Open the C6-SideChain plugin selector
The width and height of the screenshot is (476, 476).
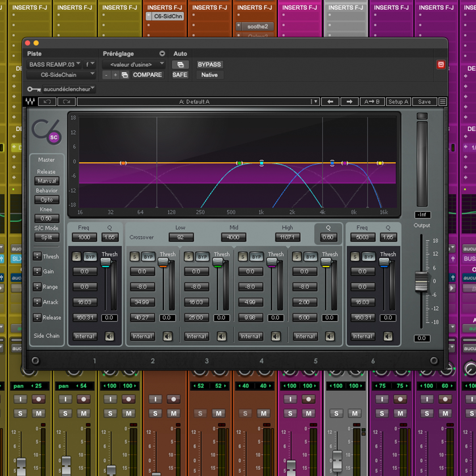61,75
